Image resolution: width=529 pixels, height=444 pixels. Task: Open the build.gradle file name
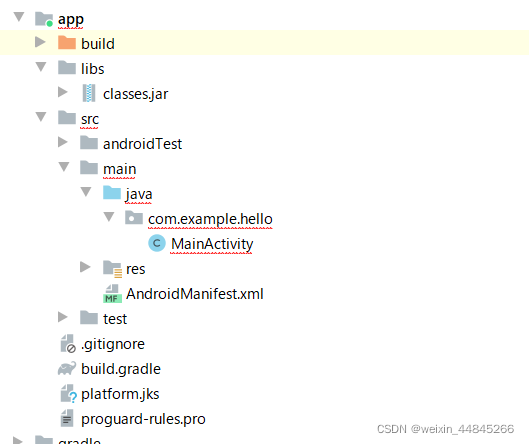tap(121, 369)
